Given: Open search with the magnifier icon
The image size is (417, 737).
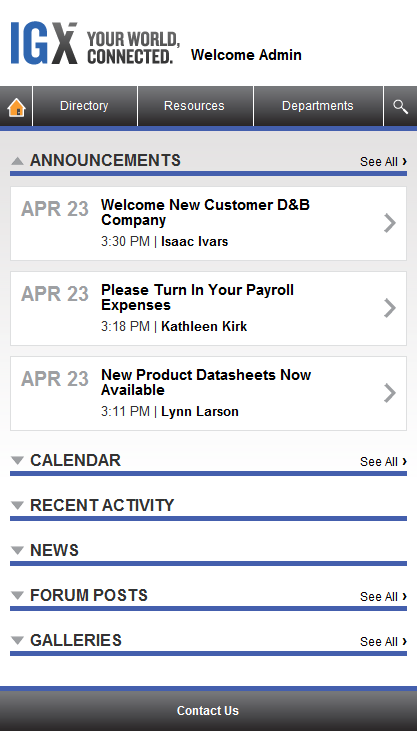Looking at the screenshot, I should coord(400,107).
